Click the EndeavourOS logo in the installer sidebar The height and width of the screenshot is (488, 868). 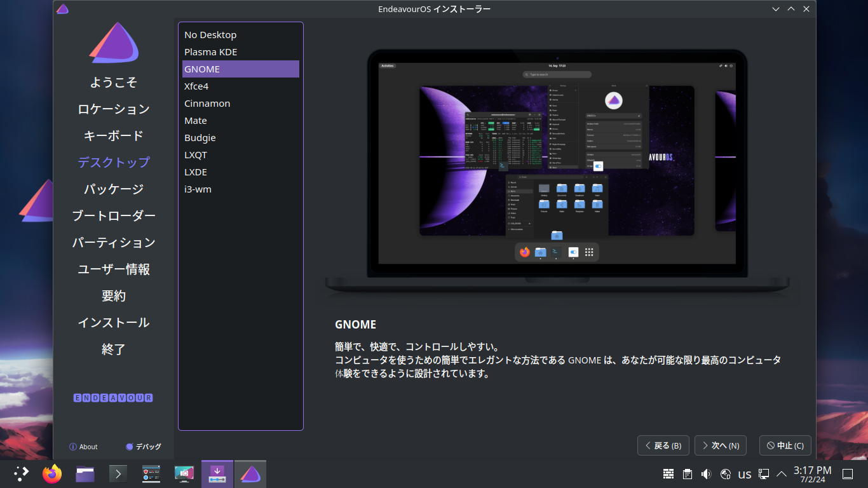114,43
